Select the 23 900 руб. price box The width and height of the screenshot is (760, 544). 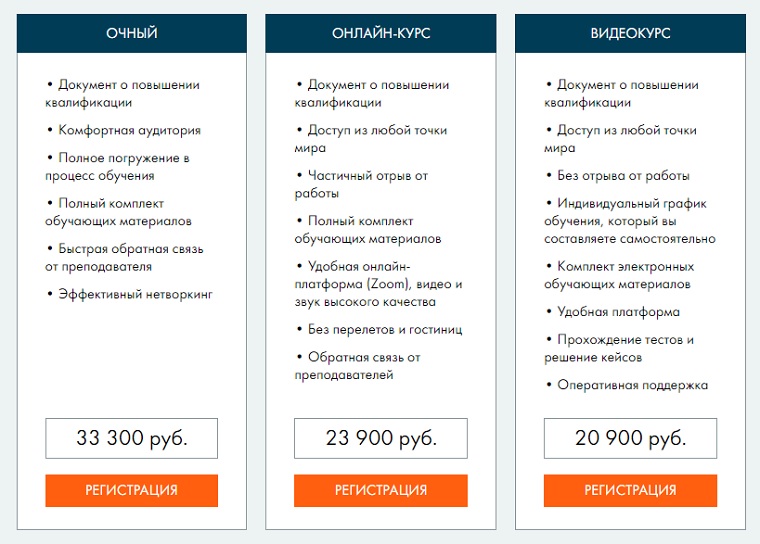380,438
